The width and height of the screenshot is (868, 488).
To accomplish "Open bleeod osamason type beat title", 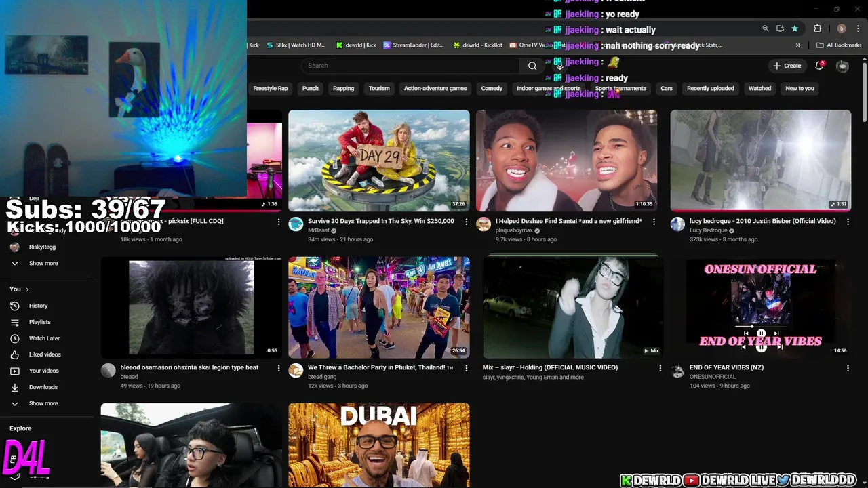I will point(189,367).
